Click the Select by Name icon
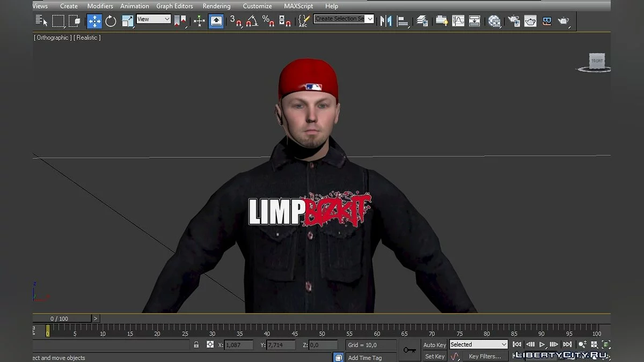Viewport: 644px width, 362px height. 41,21
